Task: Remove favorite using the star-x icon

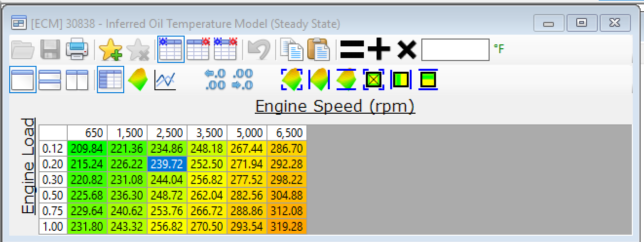Action: point(138,49)
